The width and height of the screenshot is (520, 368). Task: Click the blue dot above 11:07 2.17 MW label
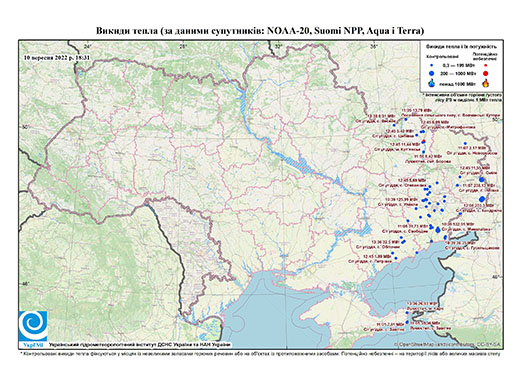(465, 144)
